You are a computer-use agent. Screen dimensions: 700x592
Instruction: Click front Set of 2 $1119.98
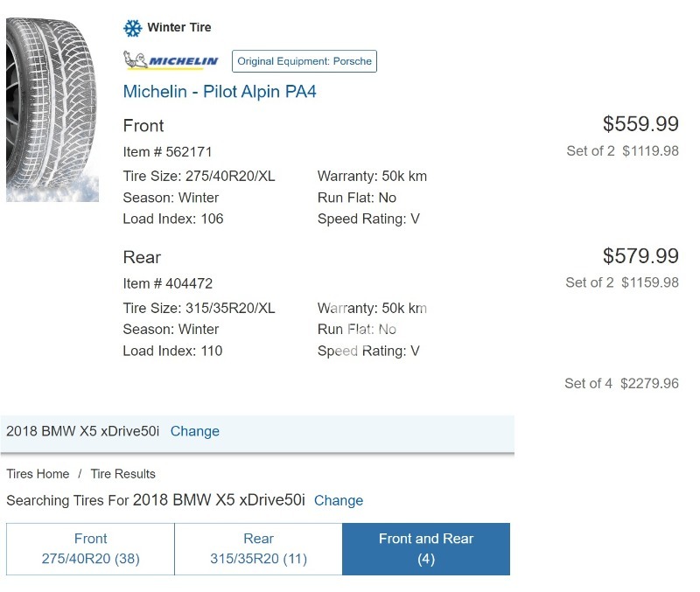[x=622, y=150]
